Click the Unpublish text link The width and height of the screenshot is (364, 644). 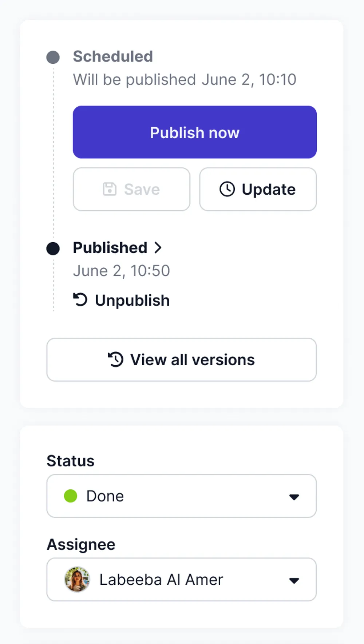click(132, 301)
